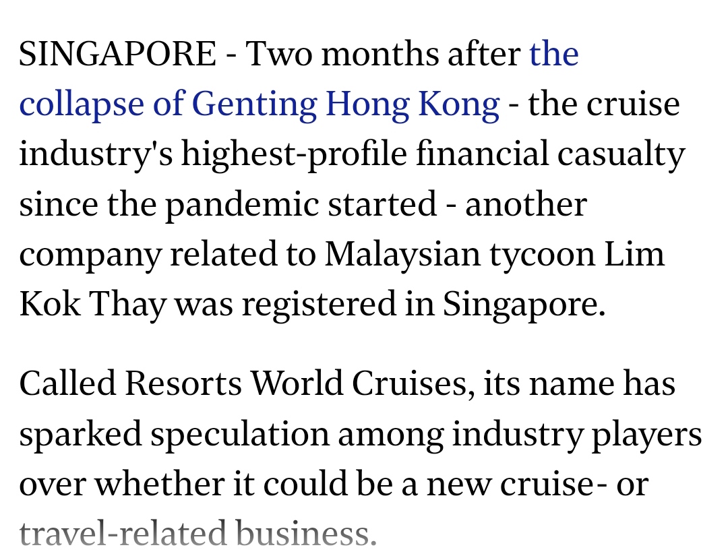The width and height of the screenshot is (728, 560).
Task: Click the blue 'Hong Kong' link text
Action: 413,105
